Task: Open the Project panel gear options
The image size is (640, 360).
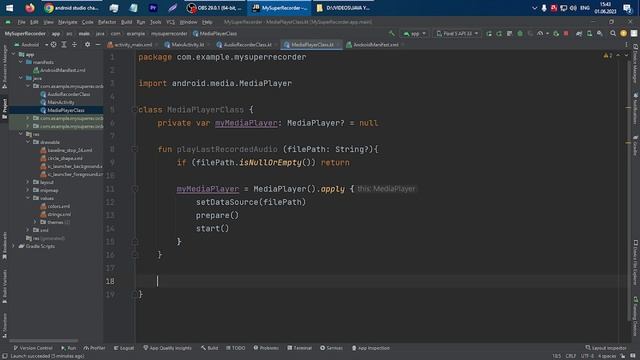Action: pyautogui.click(x=87, y=44)
